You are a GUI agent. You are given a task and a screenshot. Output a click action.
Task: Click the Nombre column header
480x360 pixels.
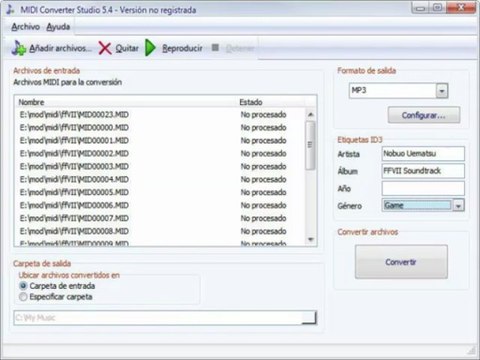coord(127,102)
